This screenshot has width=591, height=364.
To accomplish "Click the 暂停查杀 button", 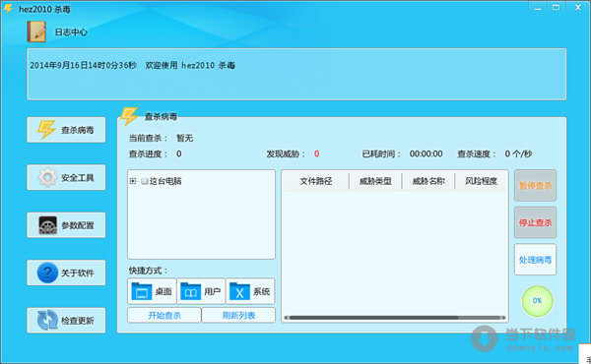I will pos(535,185).
